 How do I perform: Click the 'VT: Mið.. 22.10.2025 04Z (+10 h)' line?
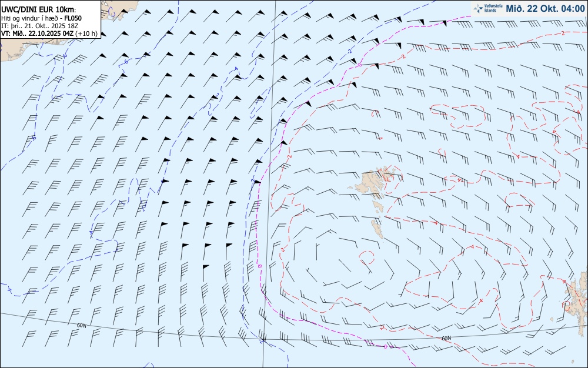[x=49, y=34]
